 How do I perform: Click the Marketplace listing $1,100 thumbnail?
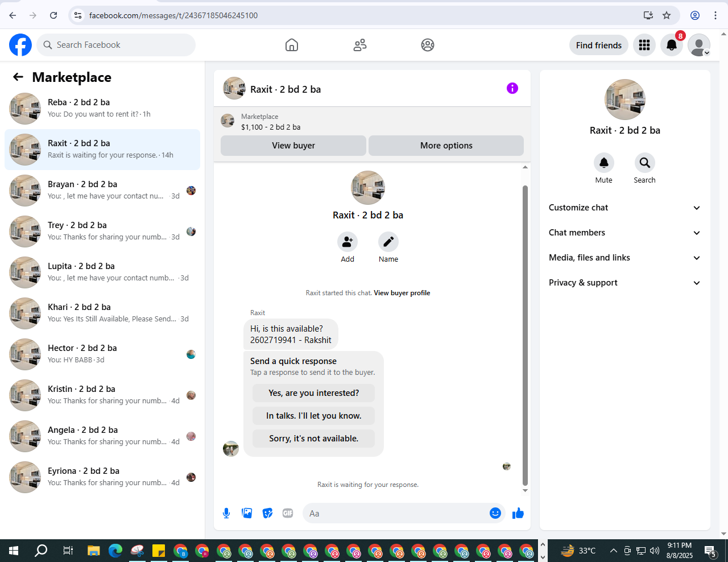pyautogui.click(x=227, y=121)
